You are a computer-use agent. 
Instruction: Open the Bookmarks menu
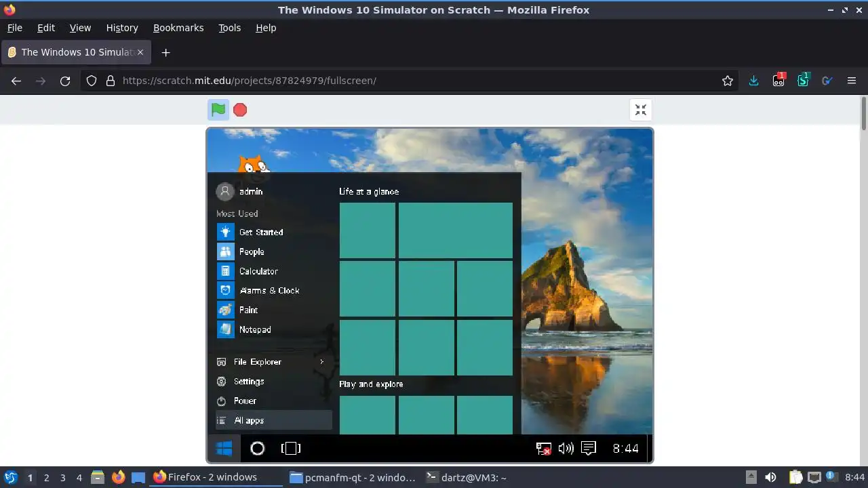178,28
